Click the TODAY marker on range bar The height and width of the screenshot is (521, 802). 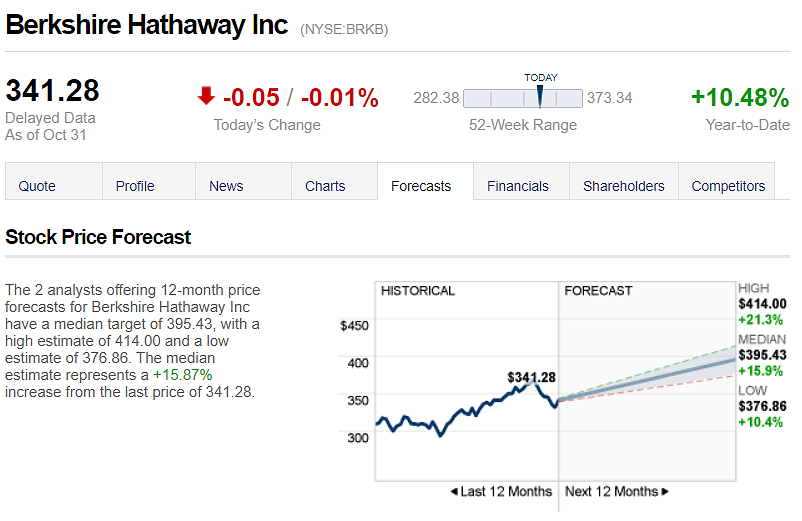click(540, 96)
